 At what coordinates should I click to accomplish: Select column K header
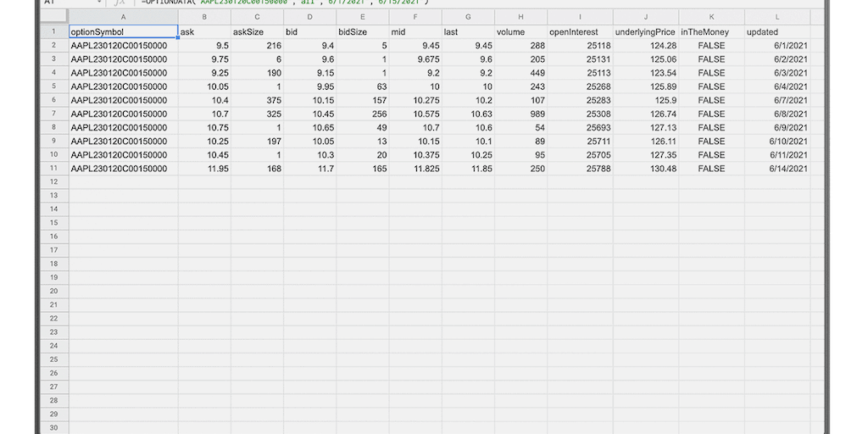pyautogui.click(x=712, y=17)
